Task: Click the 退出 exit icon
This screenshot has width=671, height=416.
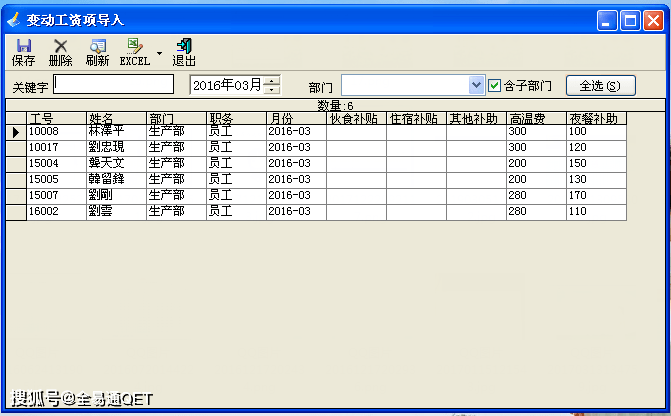Action: (184, 46)
